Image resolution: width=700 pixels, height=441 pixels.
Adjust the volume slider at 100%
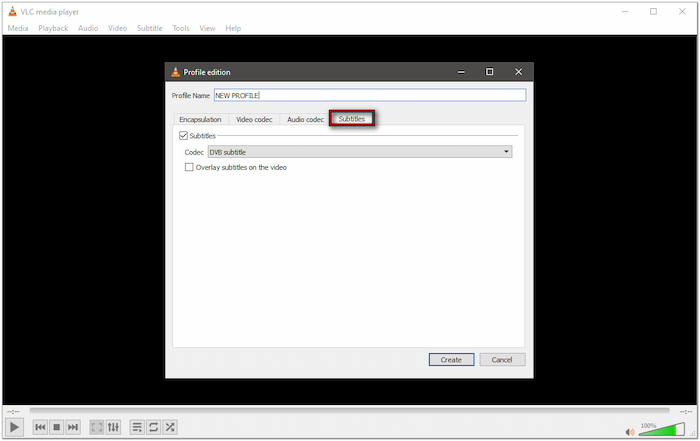pyautogui.click(x=662, y=429)
